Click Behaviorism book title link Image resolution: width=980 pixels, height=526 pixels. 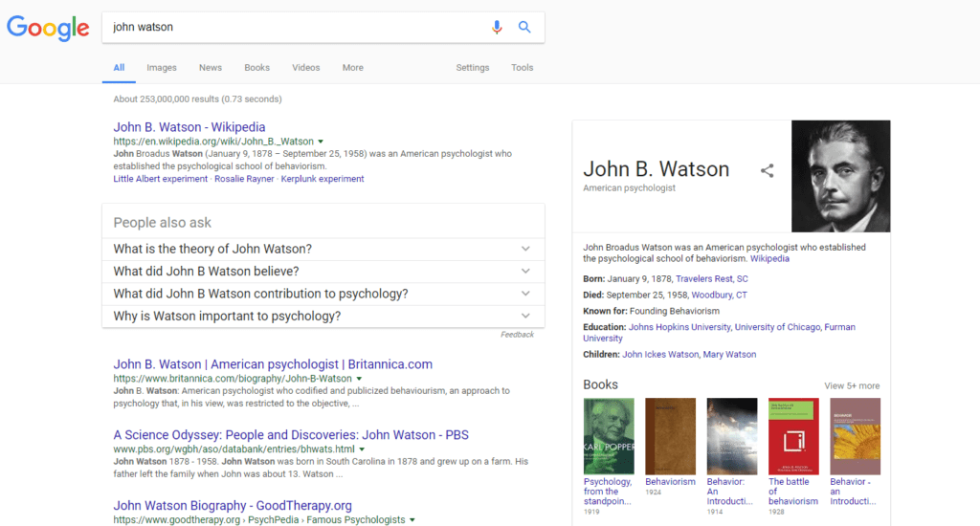click(670, 482)
